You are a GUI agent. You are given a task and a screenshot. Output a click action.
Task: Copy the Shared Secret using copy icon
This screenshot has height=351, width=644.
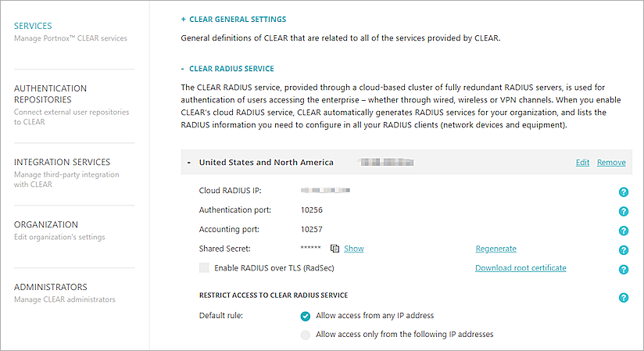pyautogui.click(x=335, y=249)
